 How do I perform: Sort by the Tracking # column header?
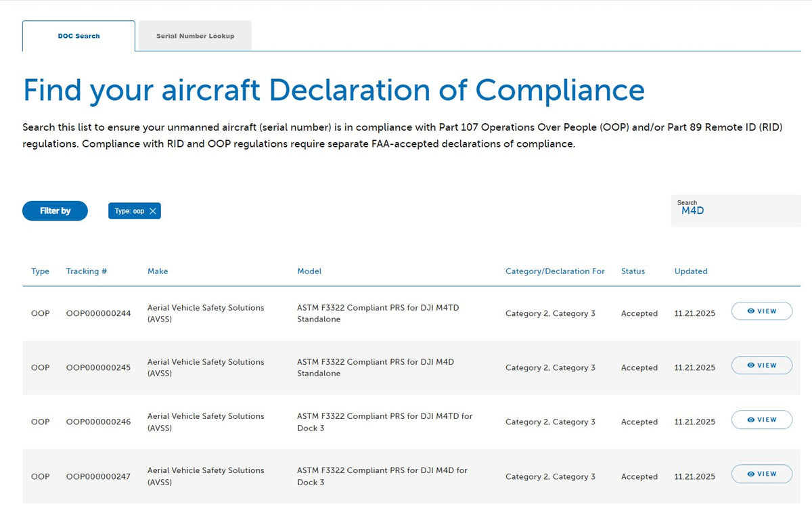[87, 271]
